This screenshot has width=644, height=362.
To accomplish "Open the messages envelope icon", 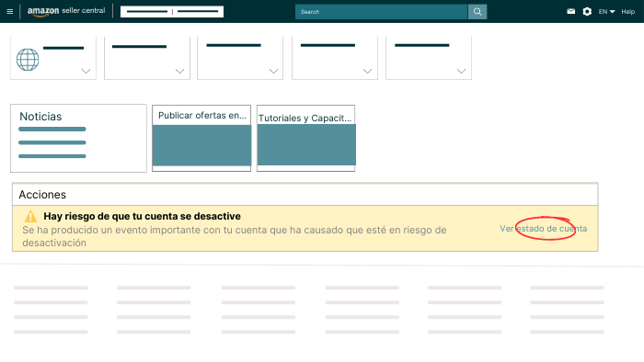I will 571,11.
